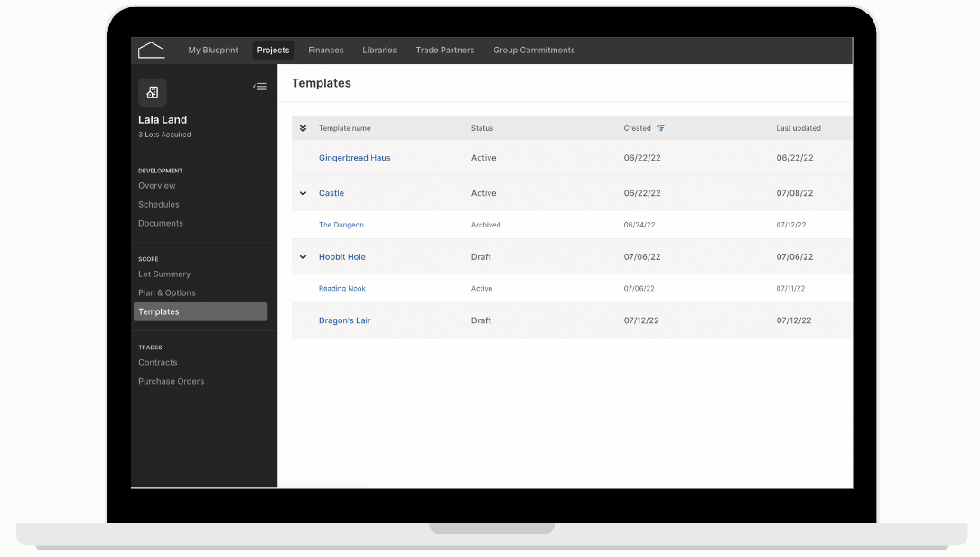This screenshot has height=557, width=980.
Task: Open the Finances tab
Action: [326, 50]
